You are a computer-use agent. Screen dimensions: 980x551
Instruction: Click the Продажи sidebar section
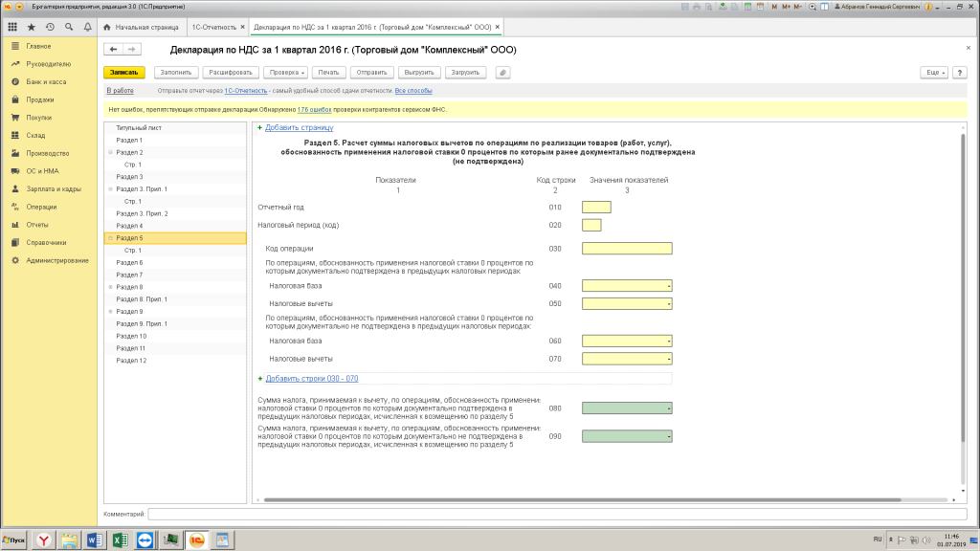pos(40,99)
